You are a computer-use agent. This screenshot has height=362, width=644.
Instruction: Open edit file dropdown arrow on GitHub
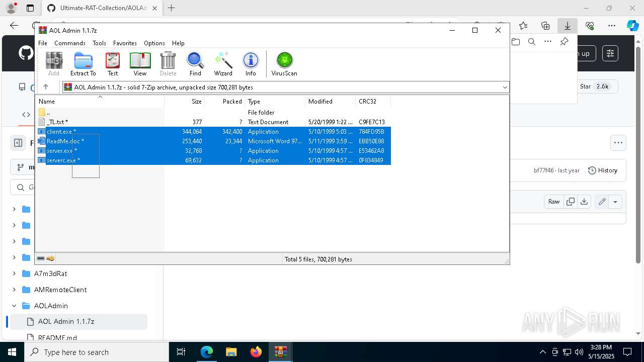615,202
